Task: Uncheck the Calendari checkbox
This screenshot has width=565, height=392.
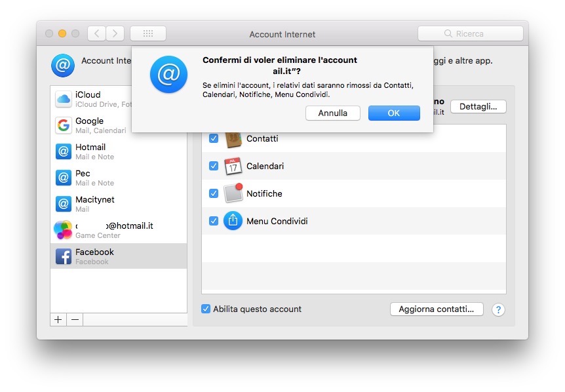Action: (x=214, y=166)
